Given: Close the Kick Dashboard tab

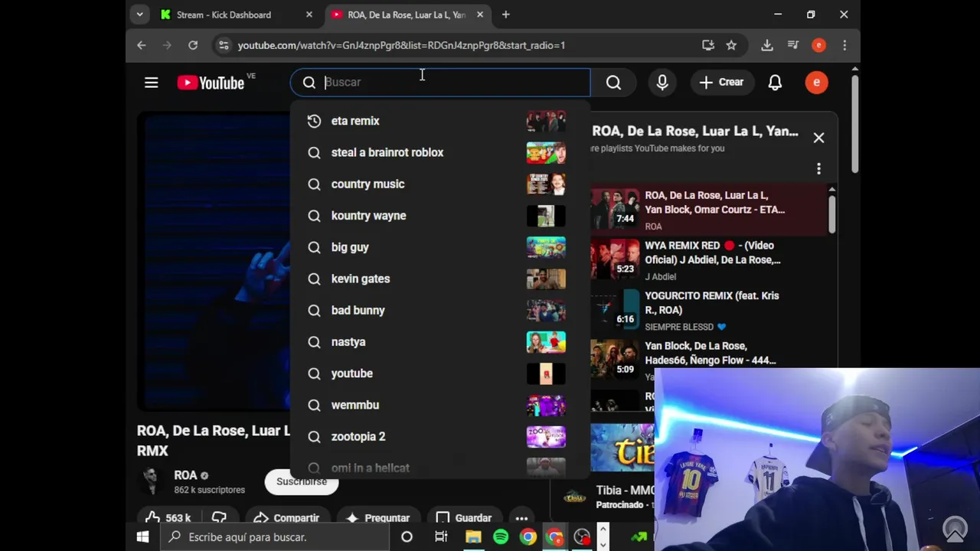Looking at the screenshot, I should 309,15.
